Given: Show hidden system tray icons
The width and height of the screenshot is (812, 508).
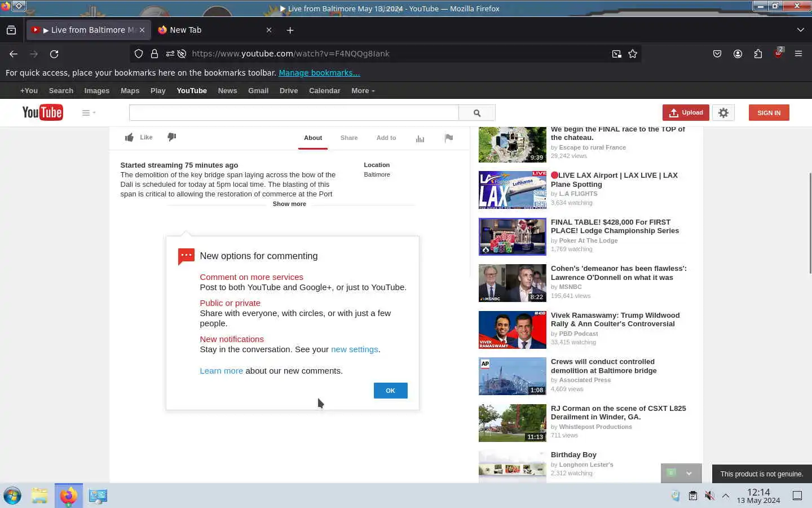Looking at the screenshot, I should coord(726,496).
